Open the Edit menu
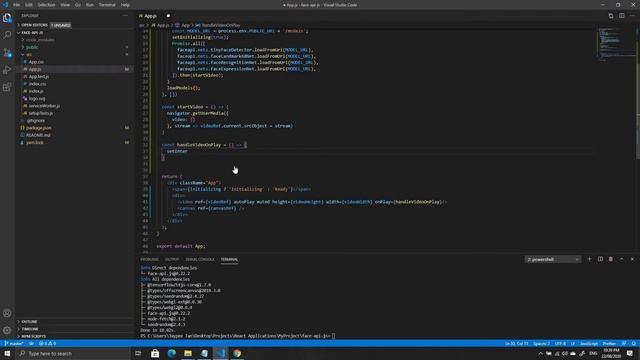Viewport: 640px width, 360px height. [29, 5]
